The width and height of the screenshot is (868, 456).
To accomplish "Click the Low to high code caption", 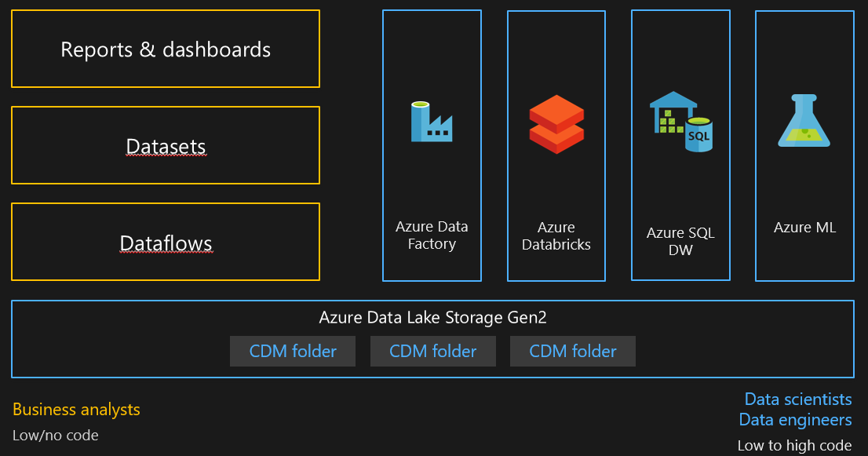I will coord(794,445).
